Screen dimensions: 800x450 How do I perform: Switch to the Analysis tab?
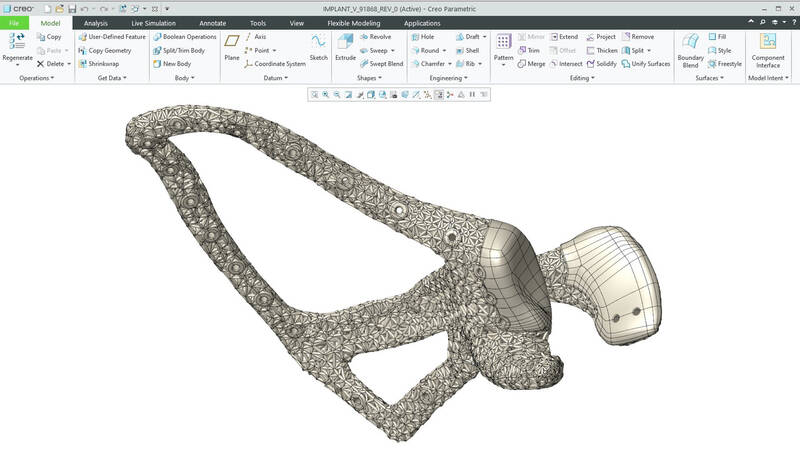96,22
